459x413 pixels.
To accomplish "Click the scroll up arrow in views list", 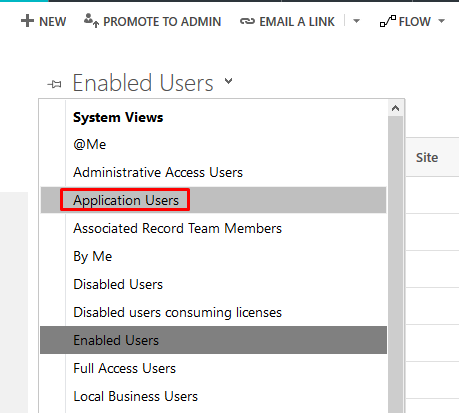I will pyautogui.click(x=396, y=108).
